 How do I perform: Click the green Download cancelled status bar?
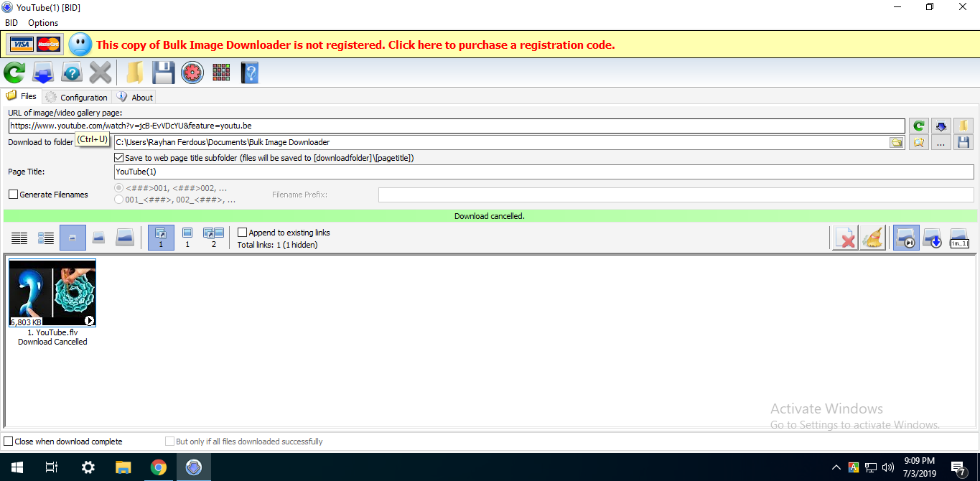pos(490,216)
